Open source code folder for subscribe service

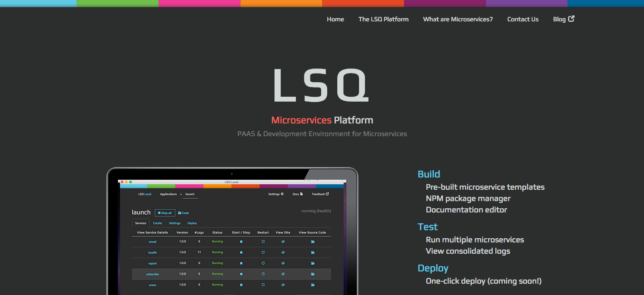click(x=313, y=274)
